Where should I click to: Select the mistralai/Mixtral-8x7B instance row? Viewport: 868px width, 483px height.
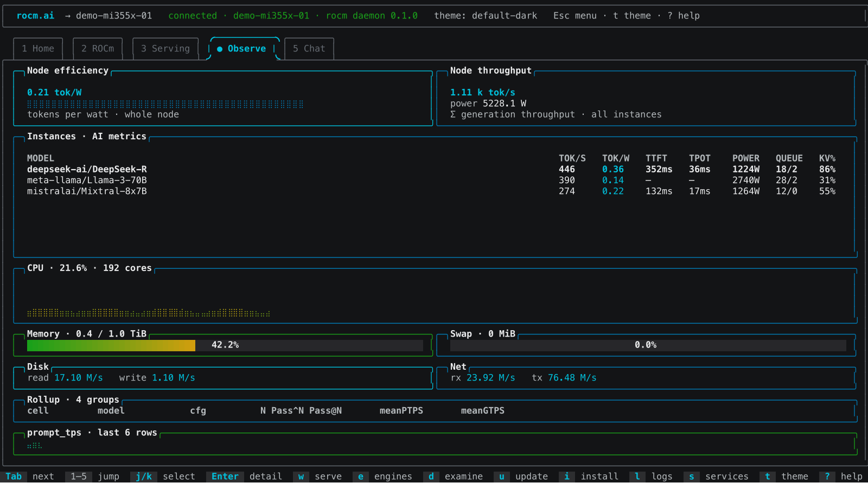click(x=431, y=191)
